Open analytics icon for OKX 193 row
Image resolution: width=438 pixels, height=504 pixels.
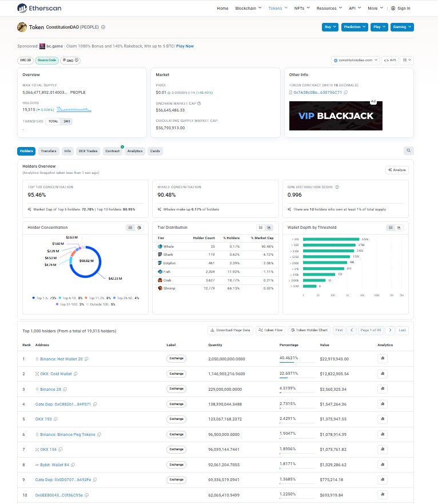pos(383,419)
